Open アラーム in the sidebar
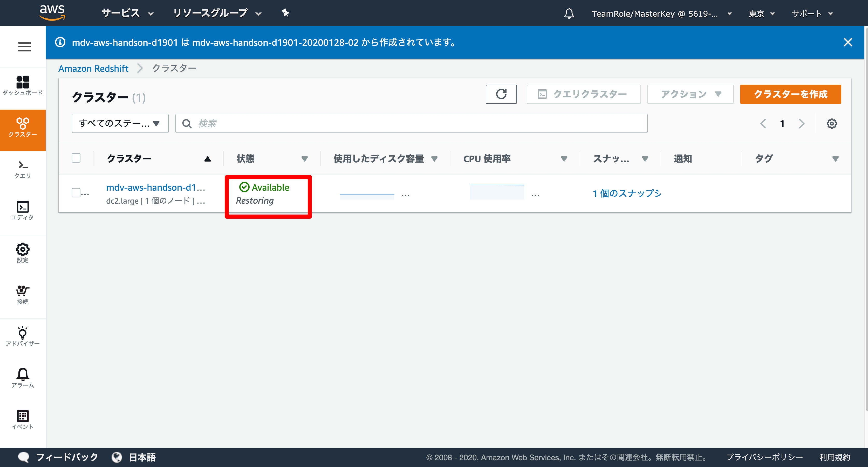Screen dimensions: 868x467 [23, 378]
